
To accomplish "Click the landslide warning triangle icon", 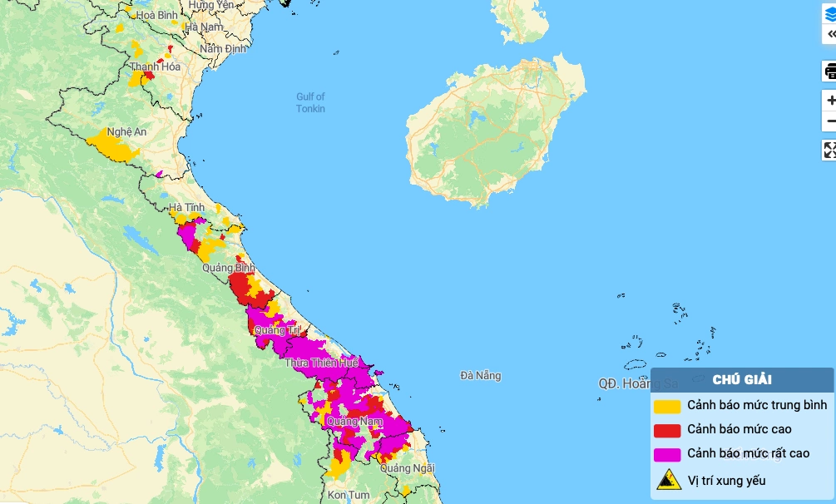I will click(x=668, y=480).
